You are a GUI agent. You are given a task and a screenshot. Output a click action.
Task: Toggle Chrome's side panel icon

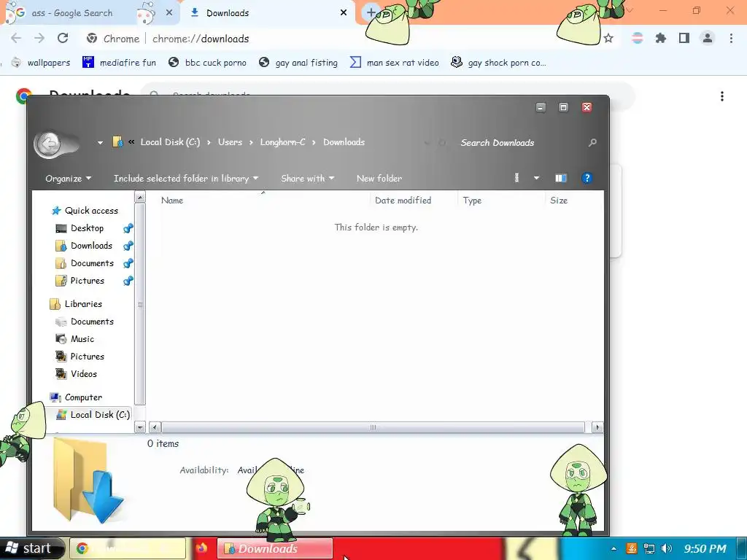tap(684, 38)
